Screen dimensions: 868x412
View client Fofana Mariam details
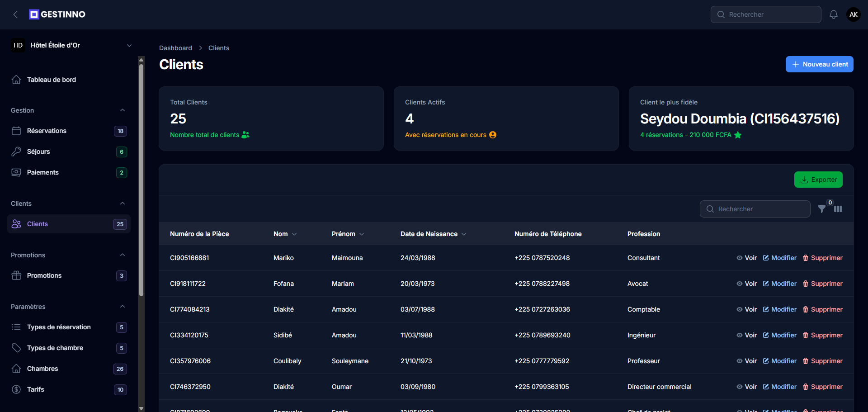click(x=746, y=284)
